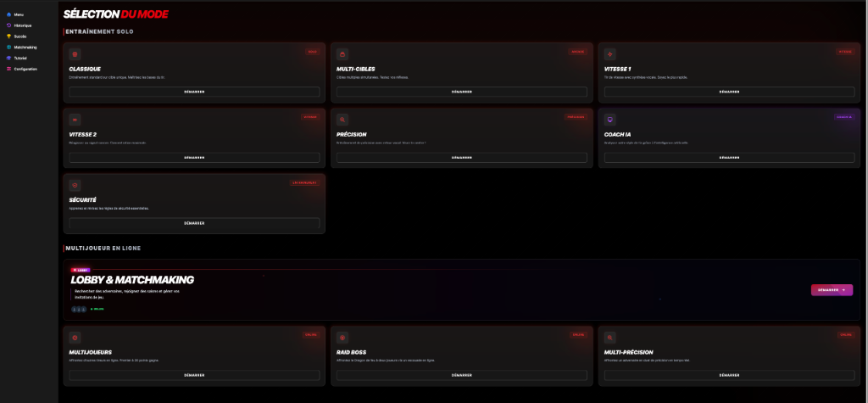The image size is (868, 403).
Task: Click the Lobby badge above Lobby & Matchmaking
Action: click(81, 271)
